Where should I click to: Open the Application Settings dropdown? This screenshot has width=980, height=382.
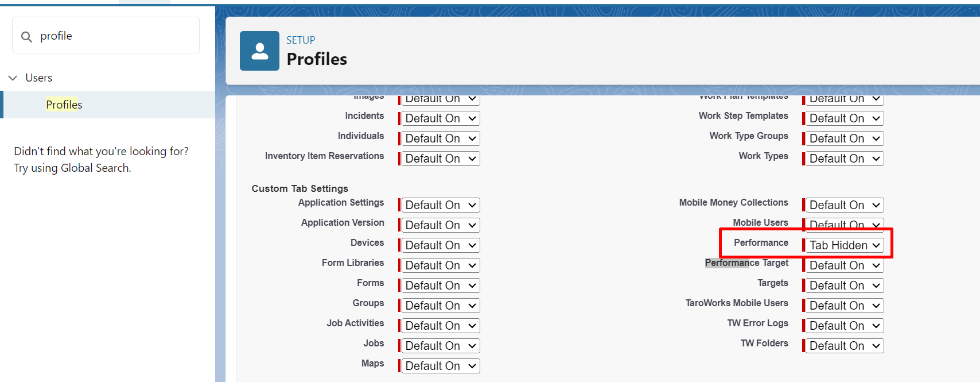[440, 205]
